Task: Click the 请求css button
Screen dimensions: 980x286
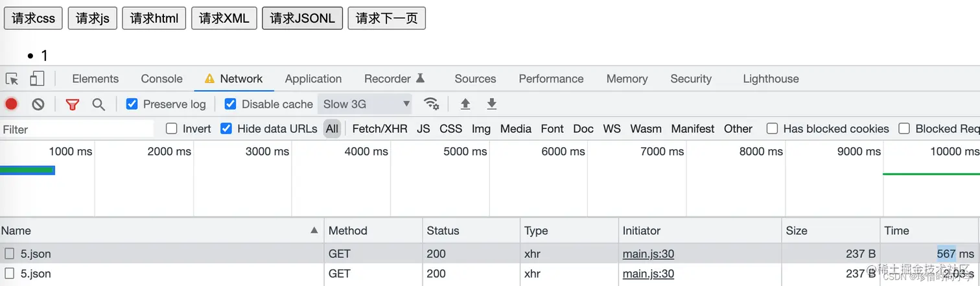Action: (34, 18)
